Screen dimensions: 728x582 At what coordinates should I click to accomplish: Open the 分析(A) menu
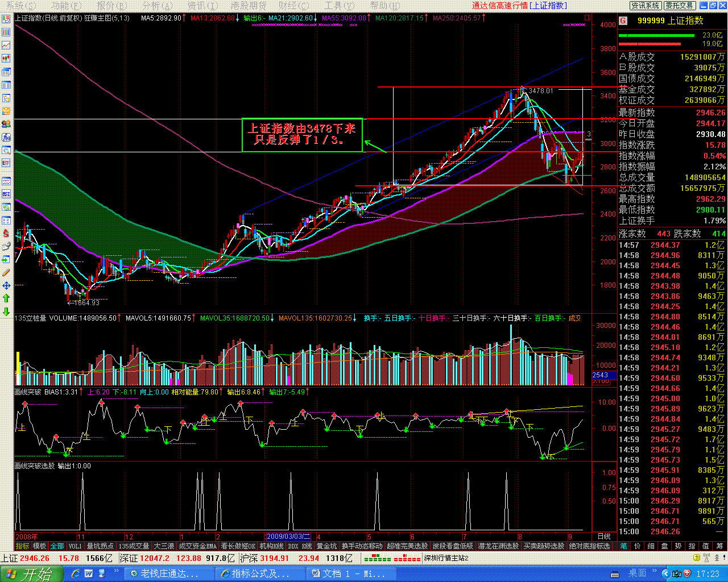click(x=157, y=6)
